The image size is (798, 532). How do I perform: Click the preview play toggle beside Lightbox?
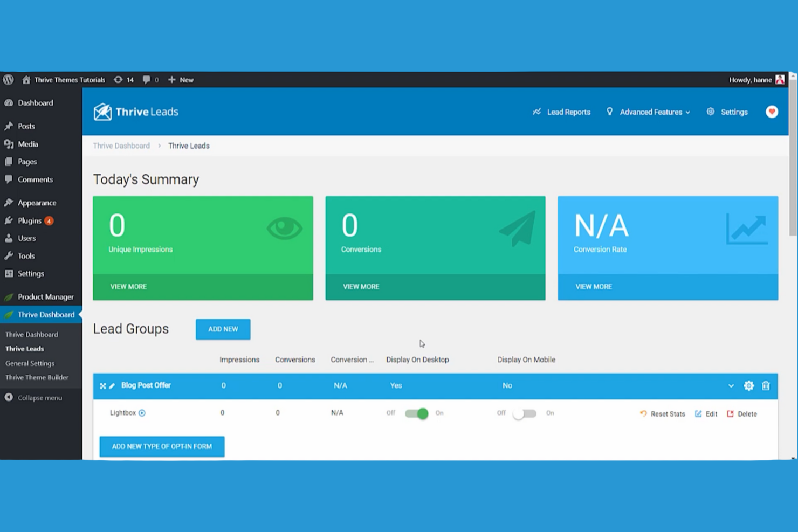142,413
